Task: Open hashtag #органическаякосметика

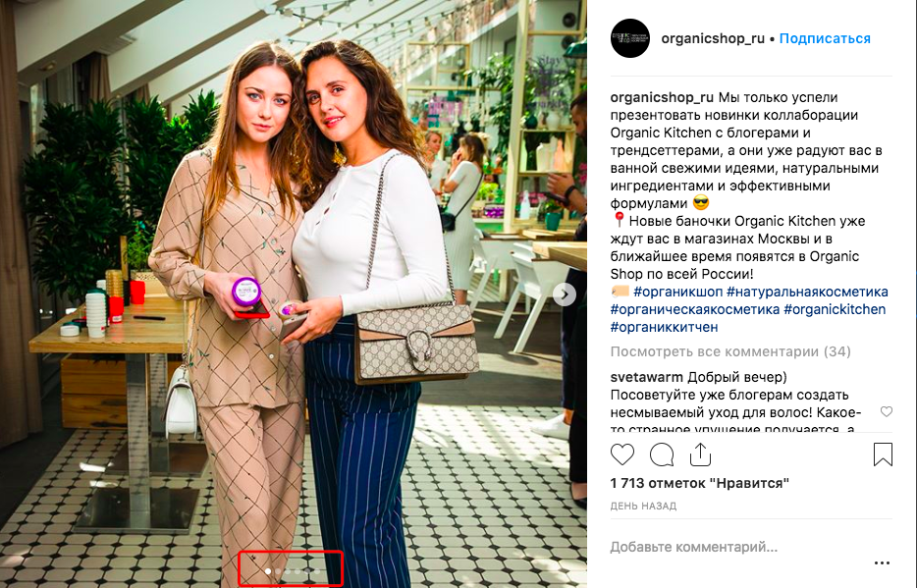Action: click(x=695, y=309)
